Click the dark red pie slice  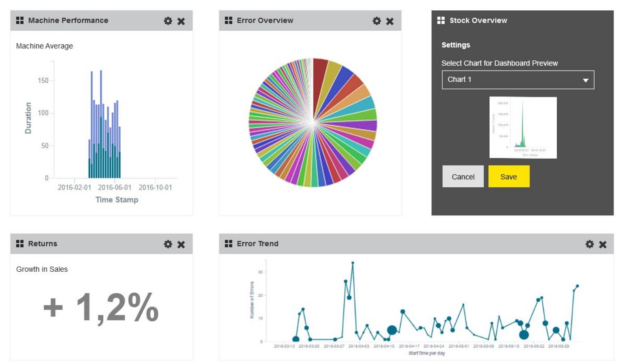(319, 76)
